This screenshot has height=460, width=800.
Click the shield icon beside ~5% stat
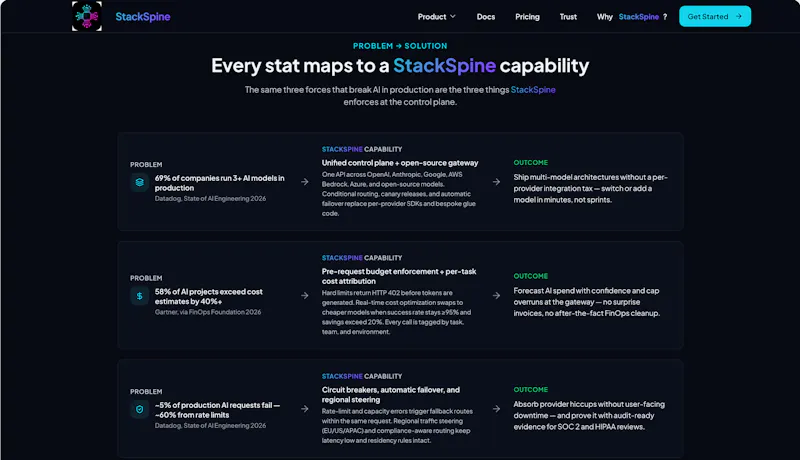(139, 409)
